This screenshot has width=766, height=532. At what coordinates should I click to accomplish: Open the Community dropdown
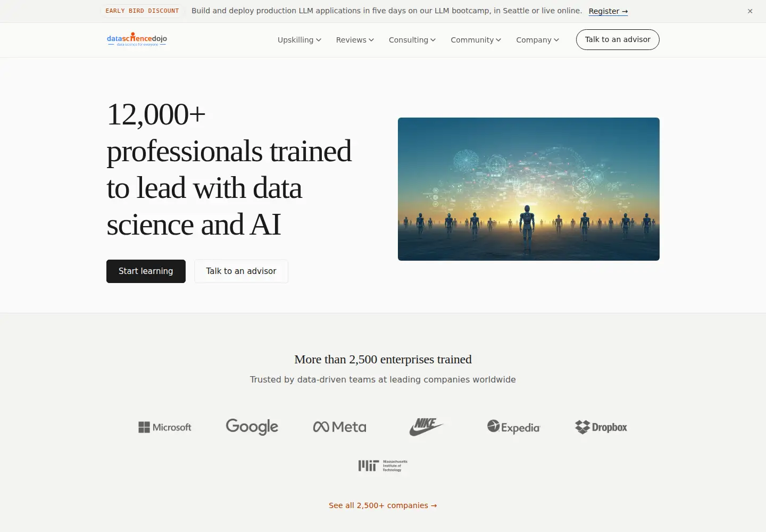coord(476,40)
